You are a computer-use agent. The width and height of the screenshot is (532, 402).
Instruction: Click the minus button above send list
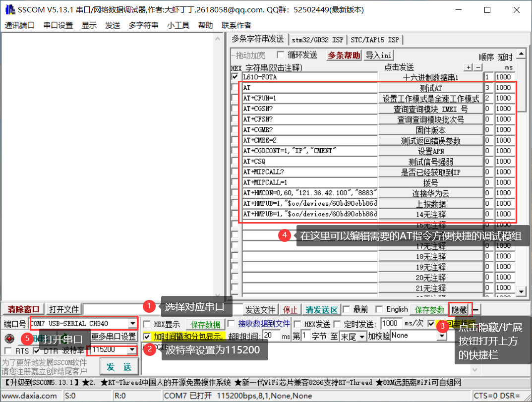tap(478, 67)
